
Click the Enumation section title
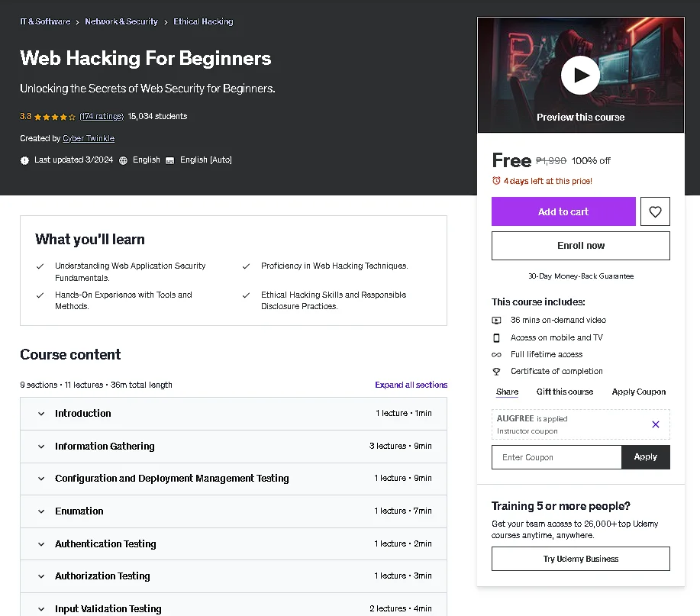point(79,511)
